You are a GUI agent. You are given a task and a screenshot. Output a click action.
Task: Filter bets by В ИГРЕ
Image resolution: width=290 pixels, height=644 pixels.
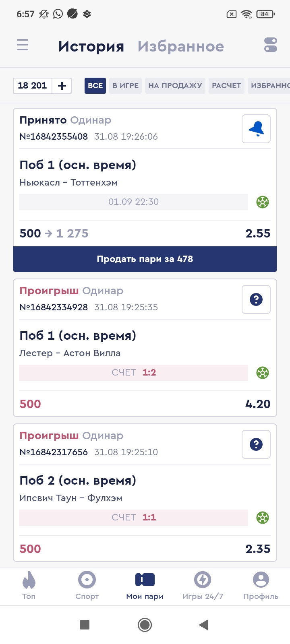tap(125, 86)
